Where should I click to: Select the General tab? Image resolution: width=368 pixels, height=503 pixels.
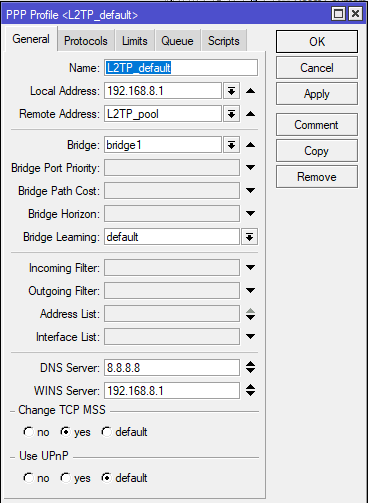(x=31, y=39)
